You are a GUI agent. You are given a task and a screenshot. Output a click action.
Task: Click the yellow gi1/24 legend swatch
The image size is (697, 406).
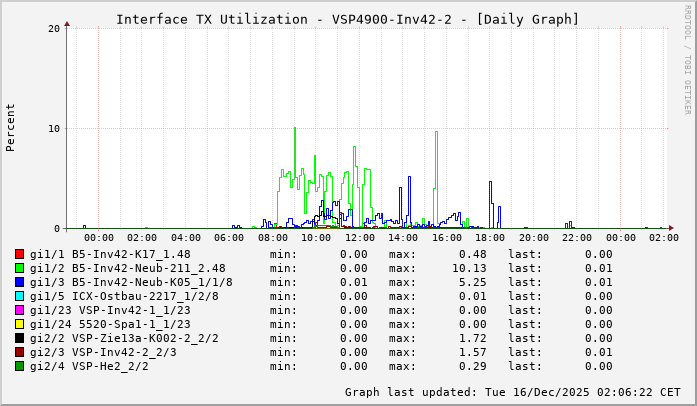pos(19,324)
